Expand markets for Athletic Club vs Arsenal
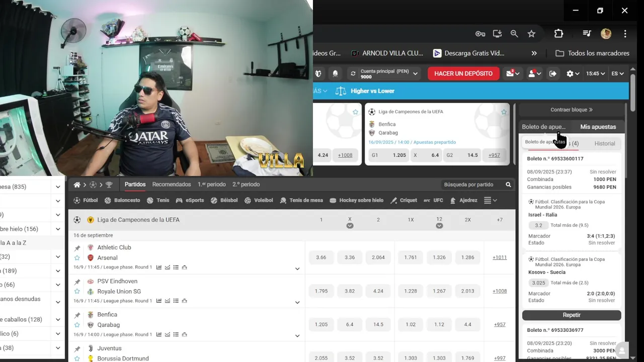 297,268
